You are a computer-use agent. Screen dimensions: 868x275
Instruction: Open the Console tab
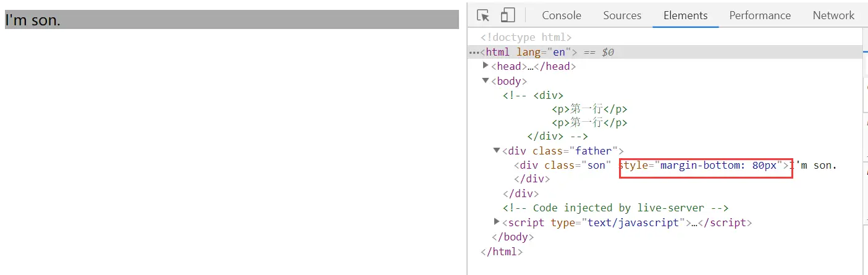(561, 15)
